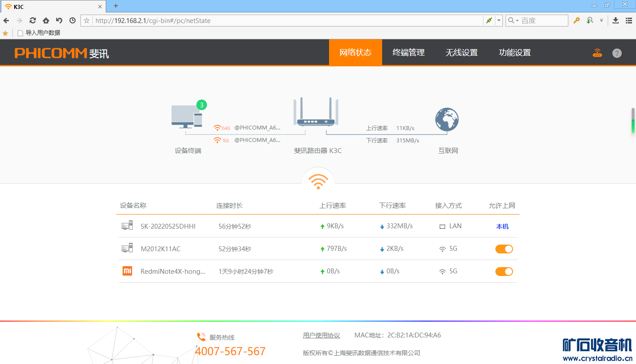636x364 pixels.
Task: Click the green arrow extension icon
Action: coord(590,20)
